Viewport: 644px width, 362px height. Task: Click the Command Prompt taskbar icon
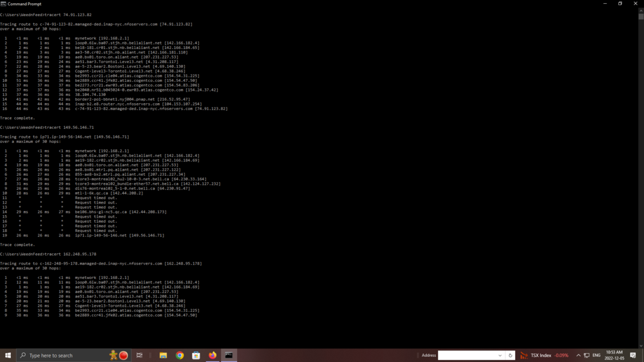pos(229,356)
